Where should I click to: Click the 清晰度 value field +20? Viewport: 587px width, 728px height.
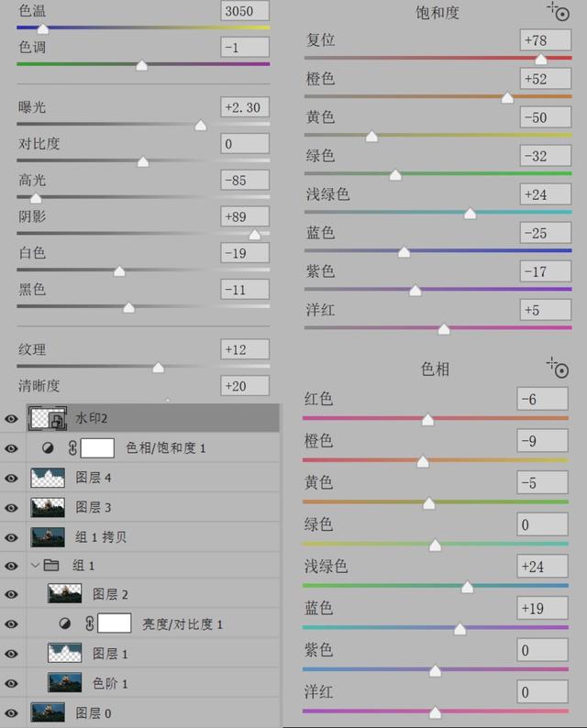tap(245, 386)
